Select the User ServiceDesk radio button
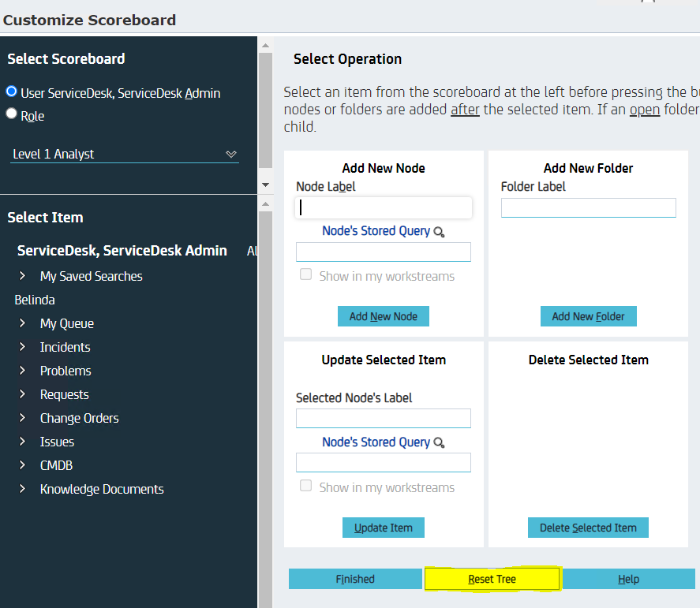 (12, 91)
